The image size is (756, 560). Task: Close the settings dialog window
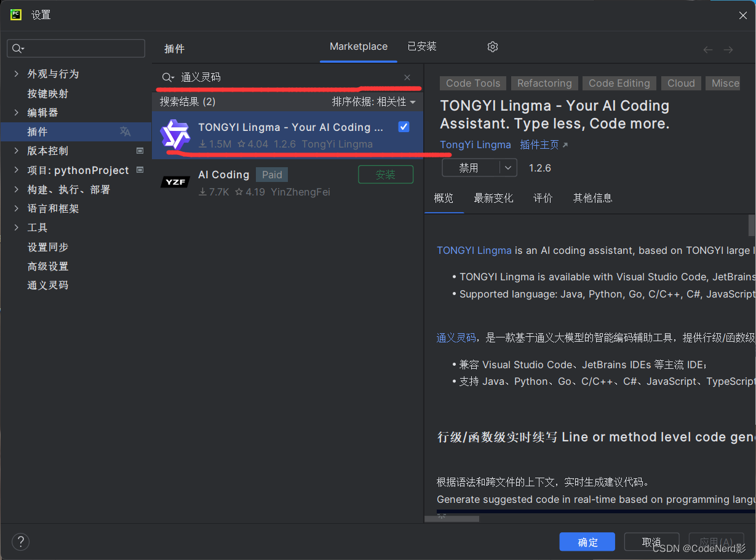tap(743, 15)
